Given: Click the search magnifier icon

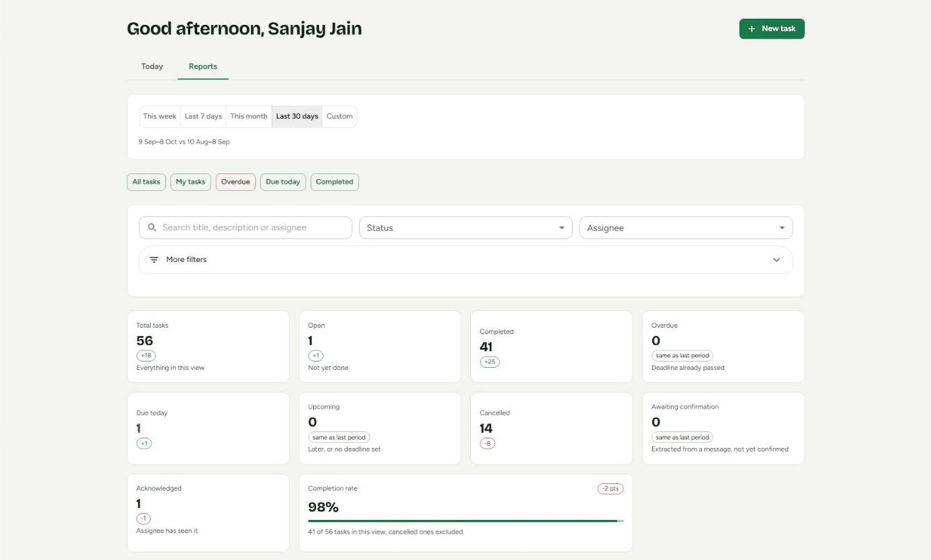Looking at the screenshot, I should click(152, 227).
